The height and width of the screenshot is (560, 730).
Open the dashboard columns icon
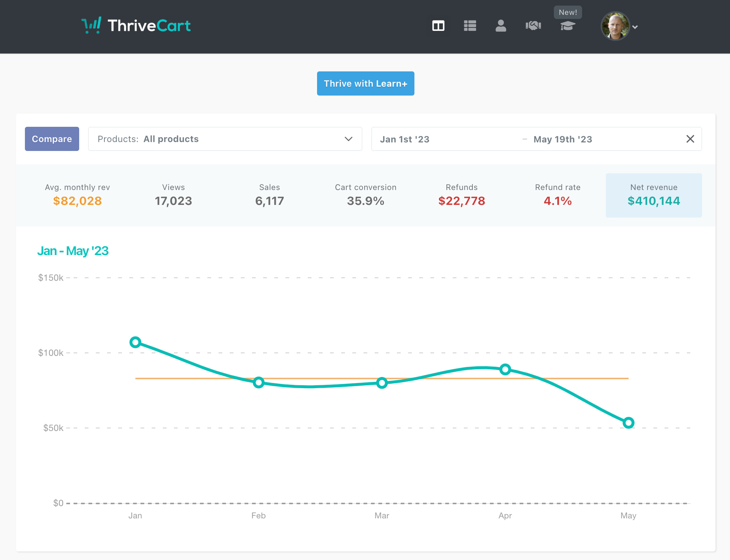click(438, 26)
